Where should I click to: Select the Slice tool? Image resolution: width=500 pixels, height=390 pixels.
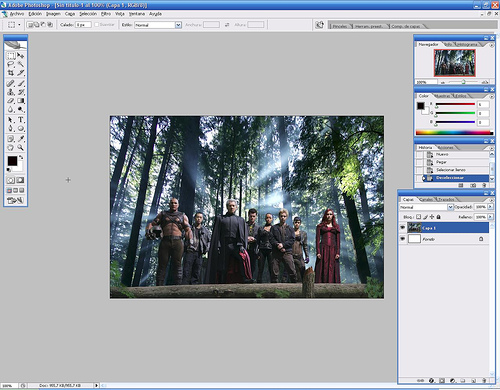[21, 73]
